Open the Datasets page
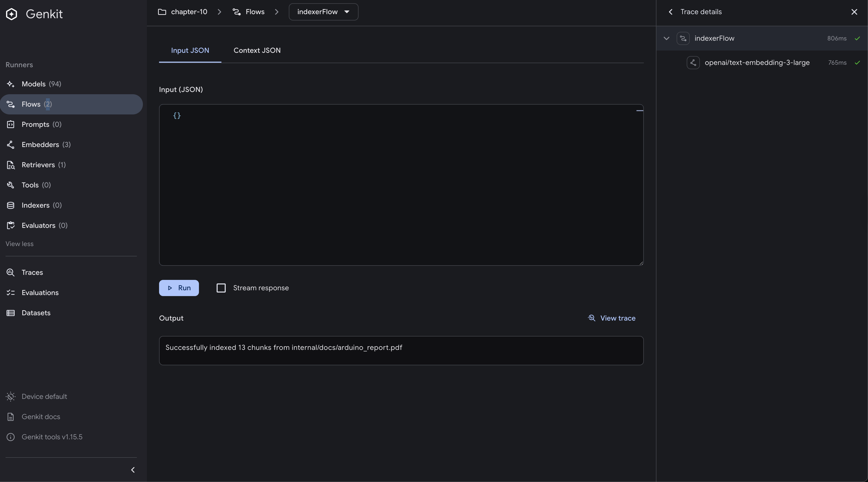Viewport: 868px width, 482px height. 71,313
